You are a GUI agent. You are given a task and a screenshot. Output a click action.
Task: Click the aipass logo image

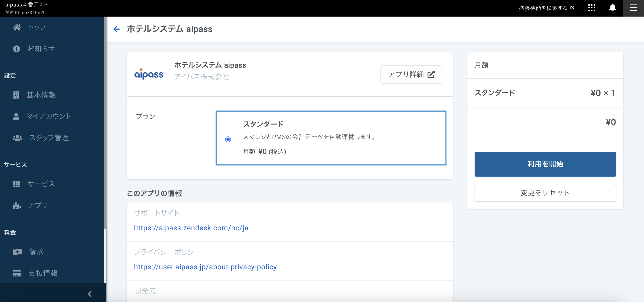tap(149, 74)
